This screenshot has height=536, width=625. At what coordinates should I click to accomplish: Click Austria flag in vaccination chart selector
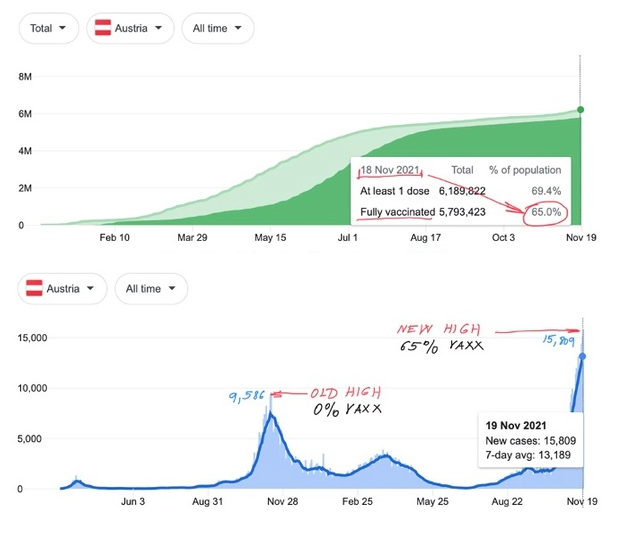click(102, 28)
